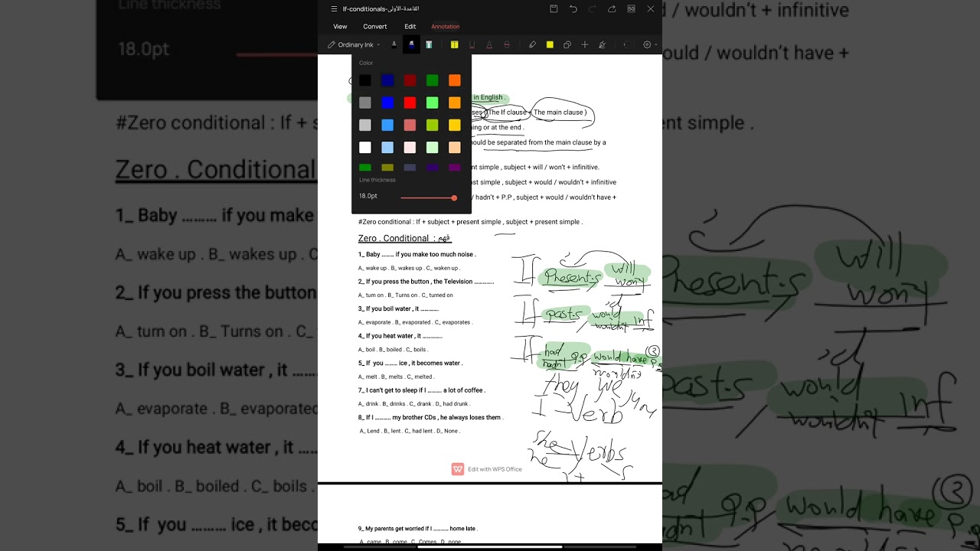
Task: Pick the dark green swatch in top row
Action: click(432, 80)
